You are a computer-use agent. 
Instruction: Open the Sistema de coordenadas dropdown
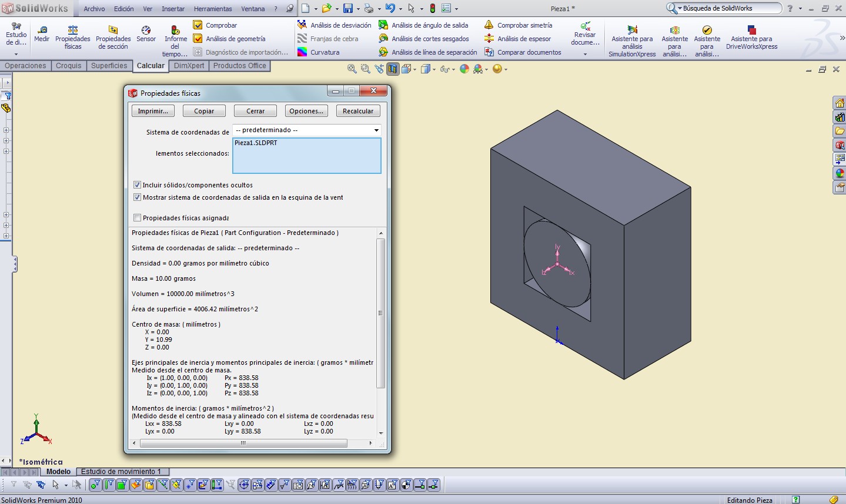[x=307, y=130]
